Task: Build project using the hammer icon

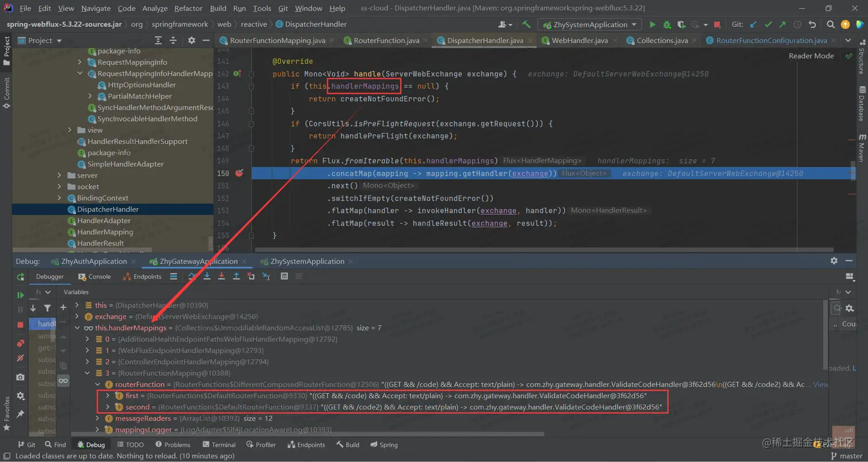Action: point(526,25)
